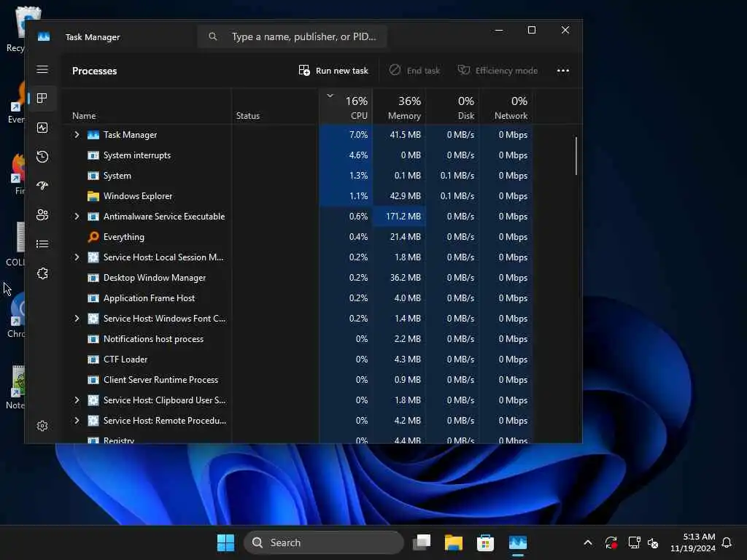Open the notification bell in system tray
This screenshot has height=560, width=747.
(x=727, y=542)
